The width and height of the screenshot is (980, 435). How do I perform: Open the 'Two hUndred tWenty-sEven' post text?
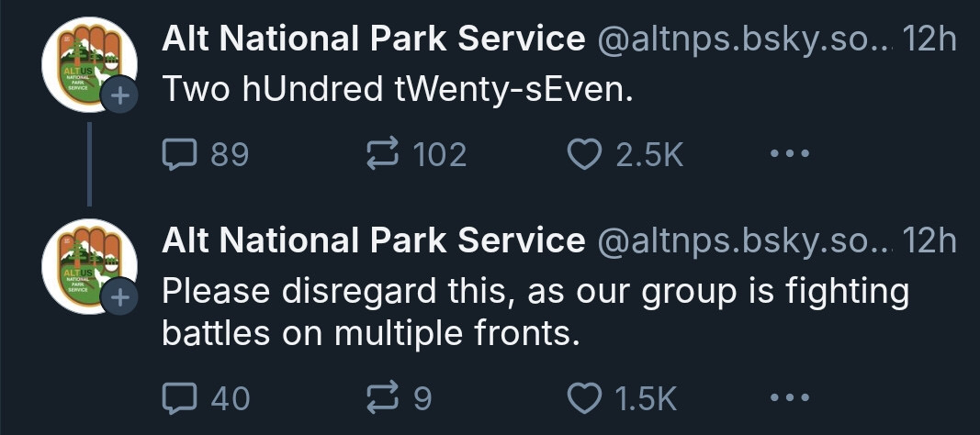(398, 90)
